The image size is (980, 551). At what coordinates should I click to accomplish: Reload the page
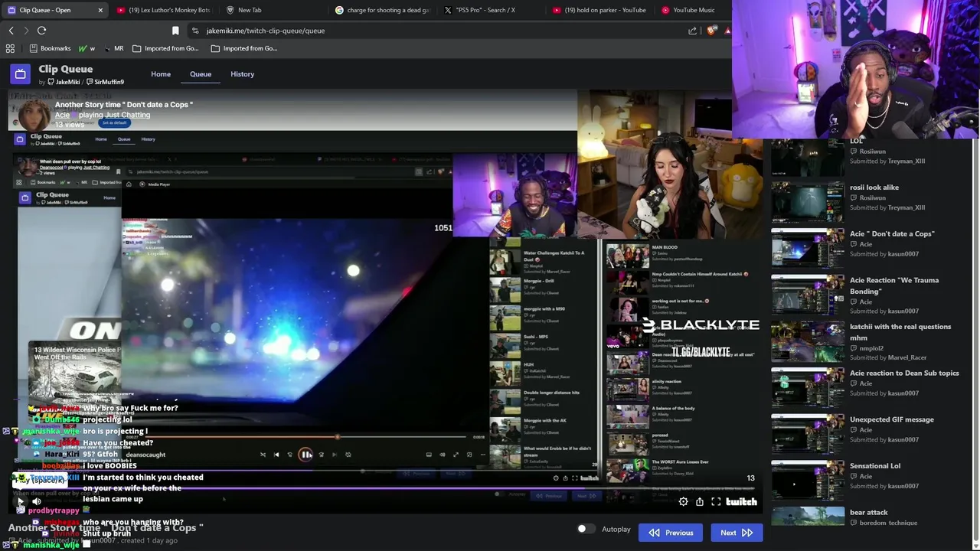pyautogui.click(x=41, y=31)
